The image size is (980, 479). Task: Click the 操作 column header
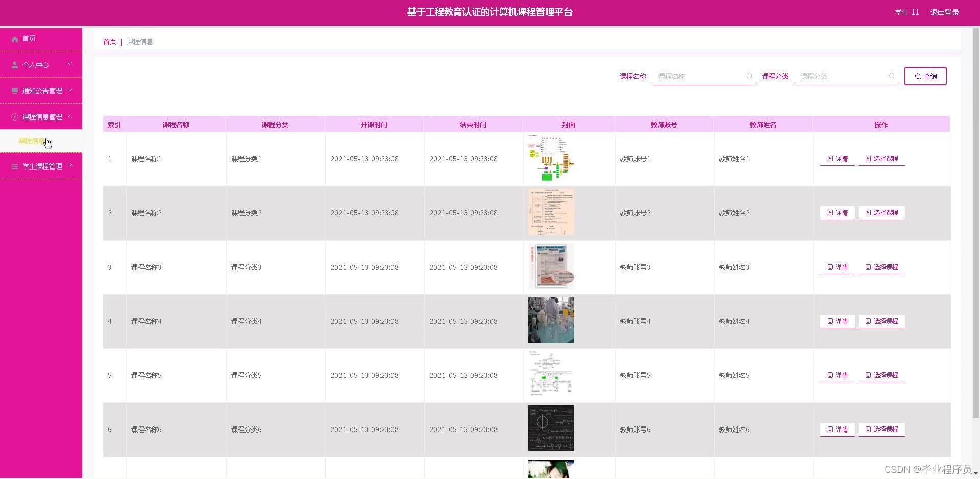click(881, 125)
